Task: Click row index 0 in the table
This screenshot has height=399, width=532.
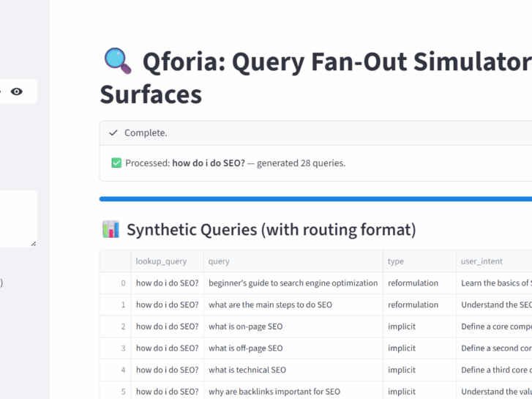Action: pyautogui.click(x=116, y=283)
